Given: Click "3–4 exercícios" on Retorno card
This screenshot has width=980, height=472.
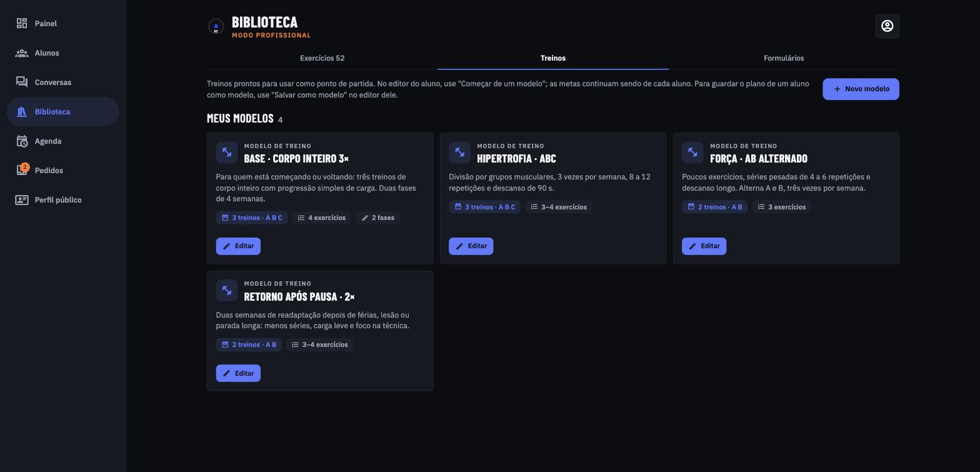Looking at the screenshot, I should [319, 344].
